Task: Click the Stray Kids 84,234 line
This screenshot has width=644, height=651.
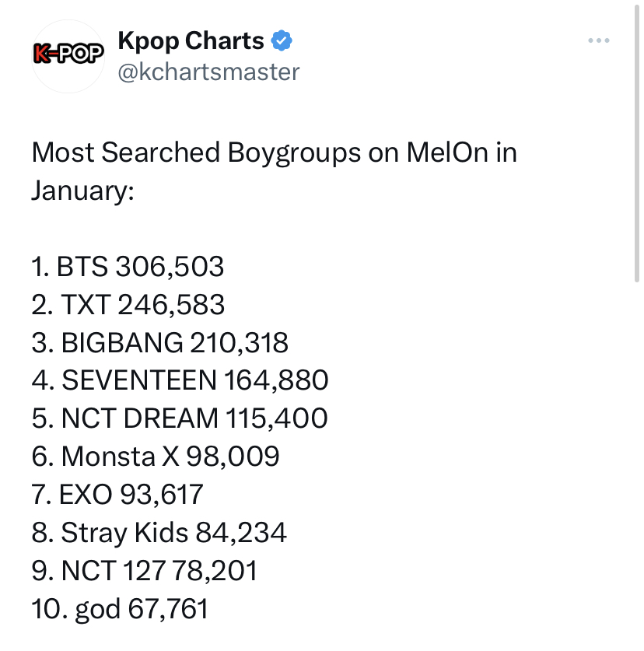Action: click(159, 532)
